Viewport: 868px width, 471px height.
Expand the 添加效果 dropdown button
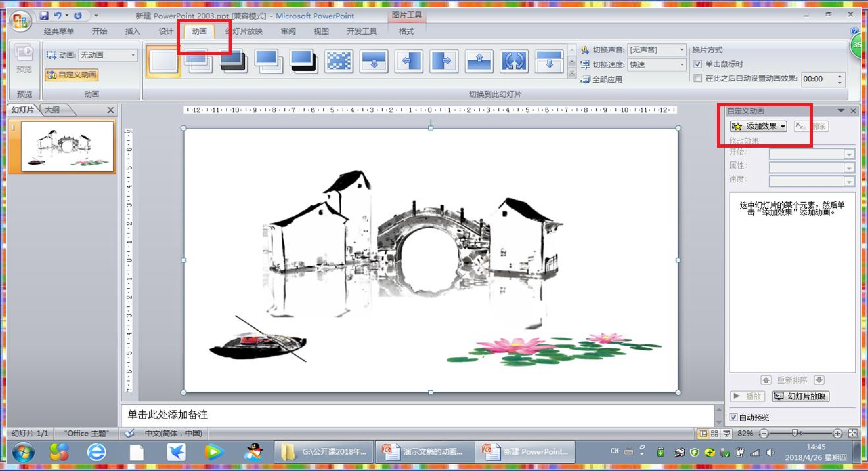pos(758,126)
